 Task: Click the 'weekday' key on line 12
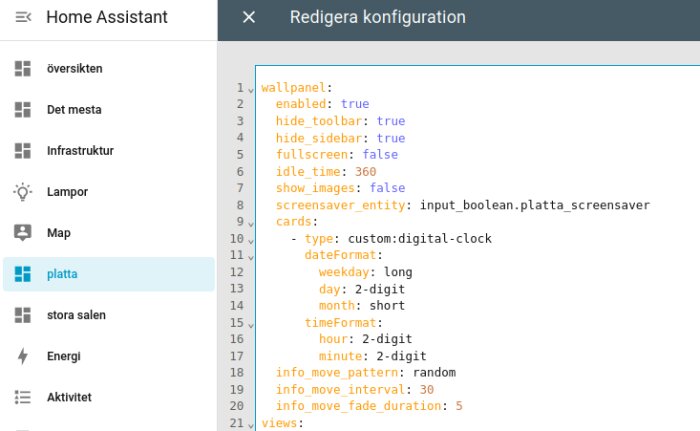tap(344, 272)
